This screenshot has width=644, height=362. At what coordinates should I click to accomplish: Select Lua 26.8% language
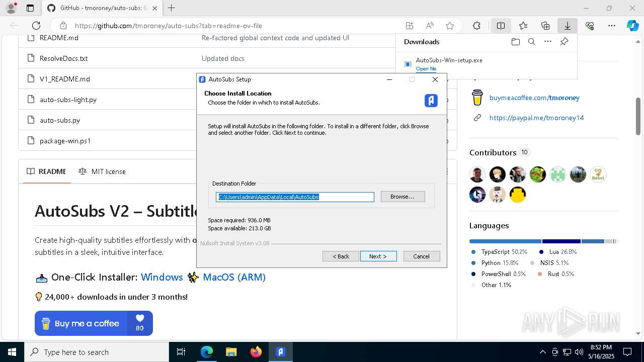point(558,252)
